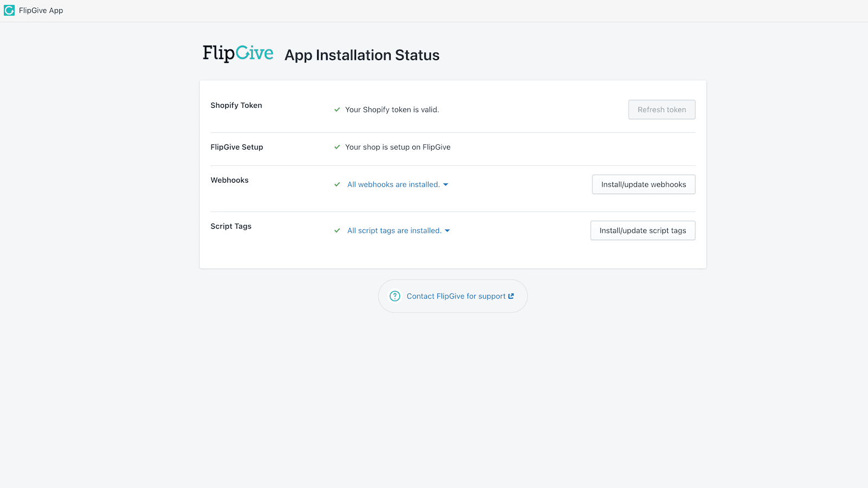Click the external link icon after support text
This screenshot has width=868, height=488.
pyautogui.click(x=510, y=296)
